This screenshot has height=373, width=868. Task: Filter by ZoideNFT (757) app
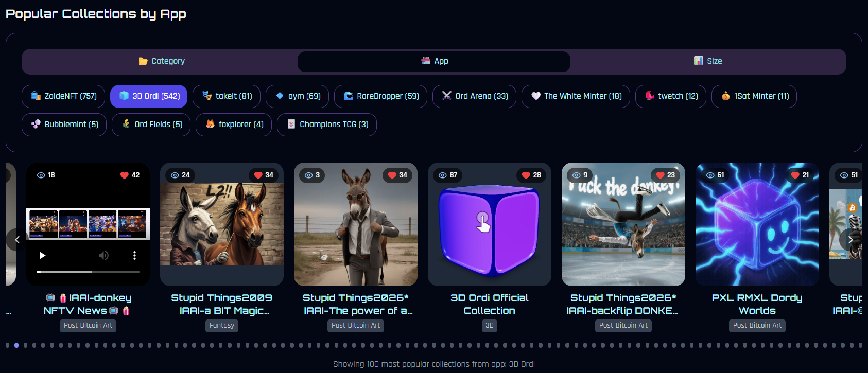(x=63, y=96)
